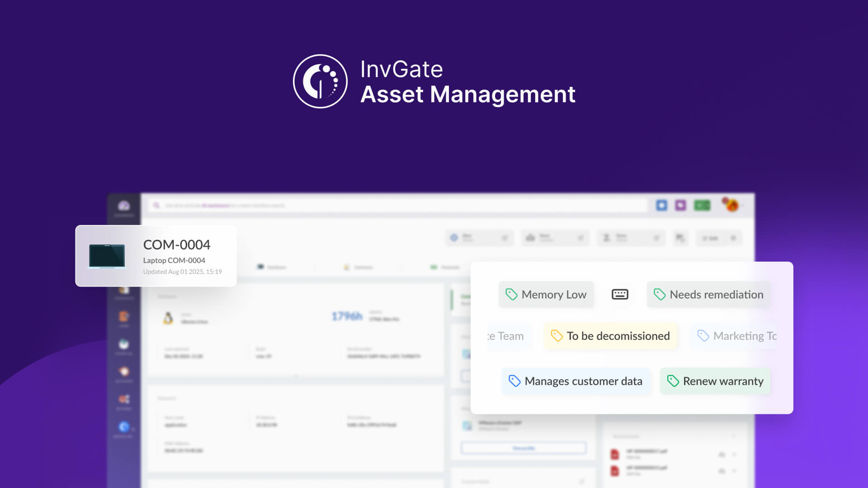Choose the yellow 'To be decomissioned' tag
This screenshot has height=488, width=868.
coord(610,336)
